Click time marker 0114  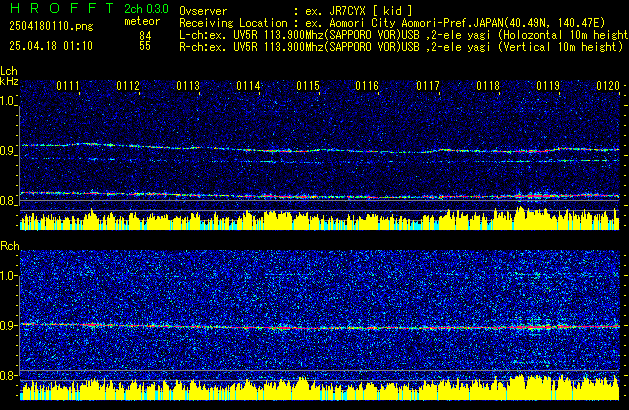(248, 86)
